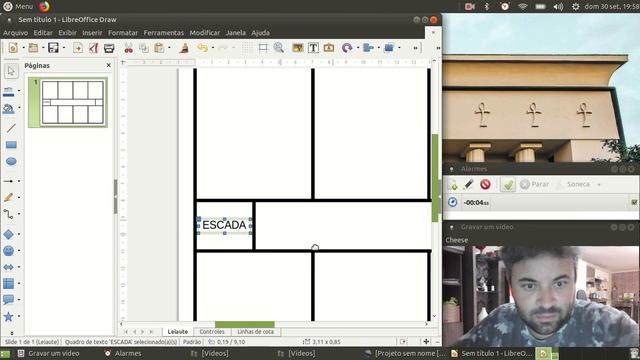Click the Clone formatting paintbrush icon
The width and height of the screenshot is (640, 360).
tap(184, 48)
